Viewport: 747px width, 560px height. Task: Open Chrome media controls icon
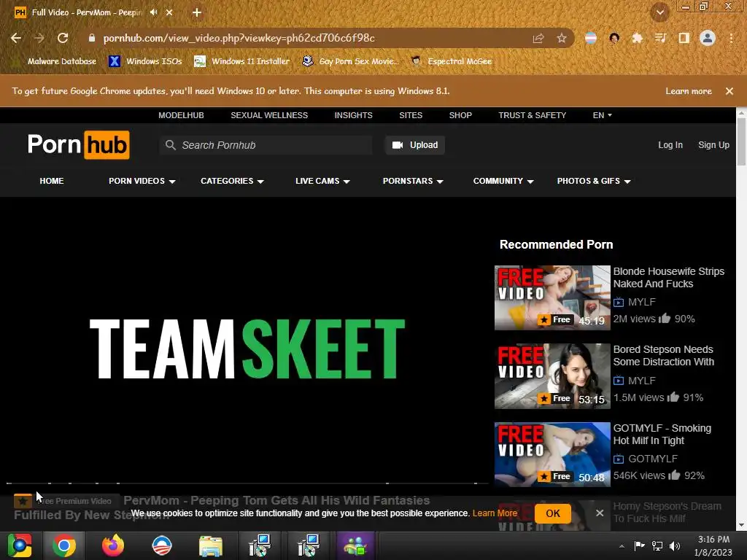tap(660, 38)
